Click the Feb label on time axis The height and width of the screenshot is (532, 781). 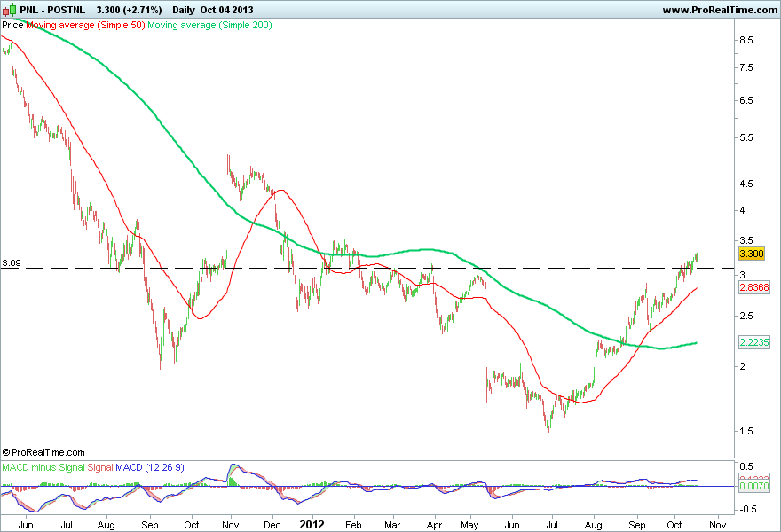coord(353,525)
